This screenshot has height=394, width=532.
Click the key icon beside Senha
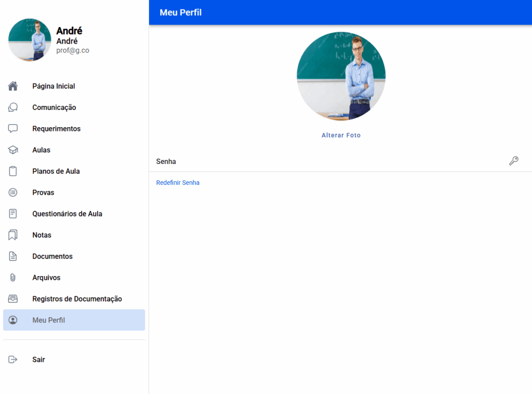point(513,161)
